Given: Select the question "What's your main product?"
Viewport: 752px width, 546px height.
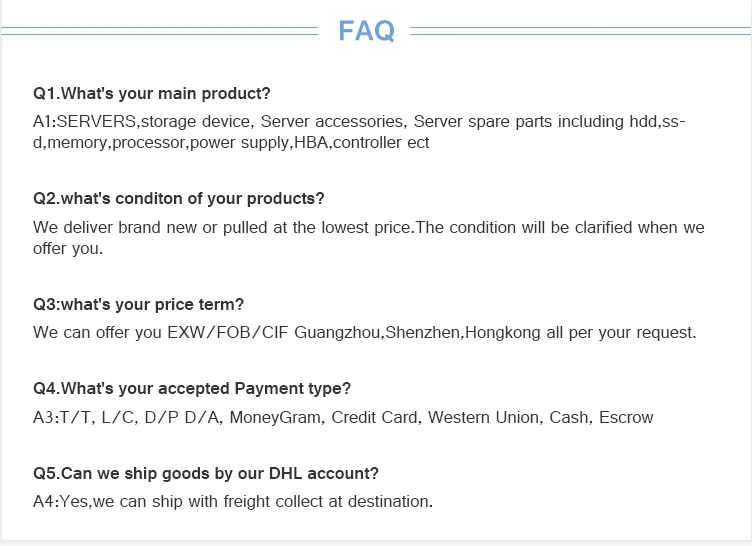Looking at the screenshot, I should tap(152, 94).
